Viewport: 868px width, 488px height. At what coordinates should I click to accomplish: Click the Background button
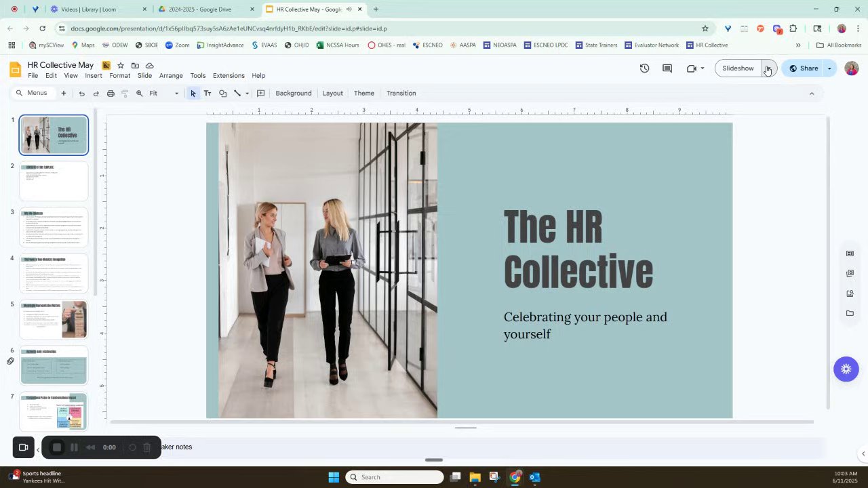click(294, 94)
